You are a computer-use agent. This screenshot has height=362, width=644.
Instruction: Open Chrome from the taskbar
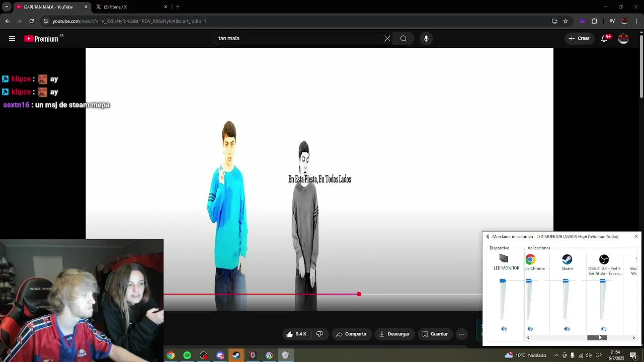tap(171, 355)
